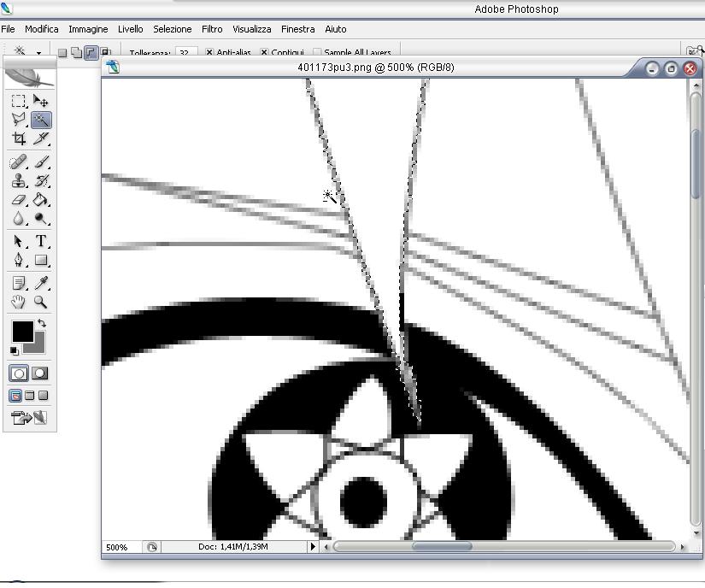
Task: Select the Hand tool
Action: 19,303
